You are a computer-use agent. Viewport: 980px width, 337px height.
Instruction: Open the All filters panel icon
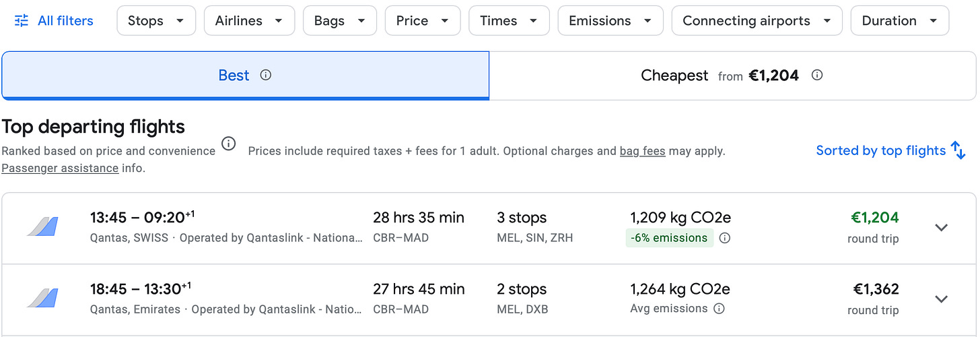(22, 21)
